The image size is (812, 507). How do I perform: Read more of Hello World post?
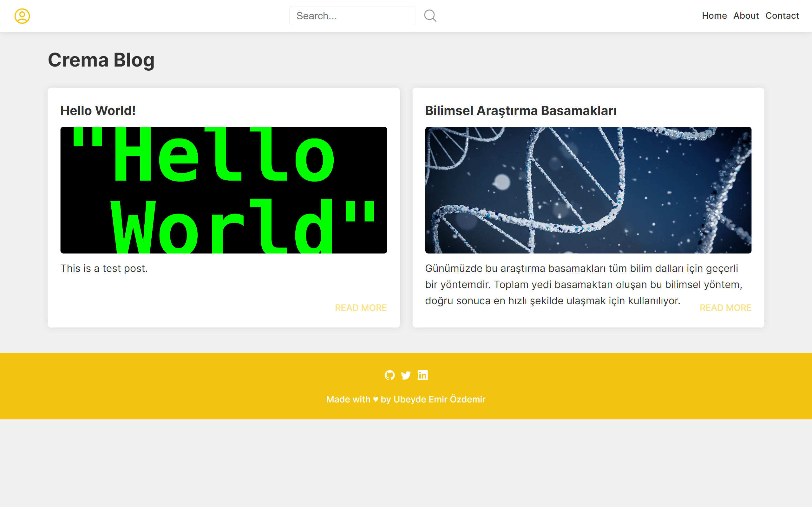(361, 307)
